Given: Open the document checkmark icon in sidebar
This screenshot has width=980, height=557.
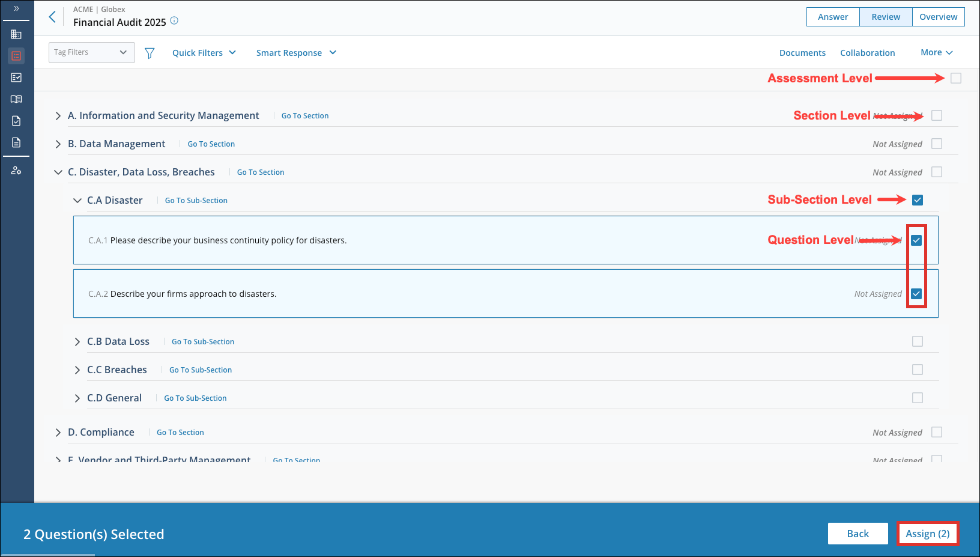Looking at the screenshot, I should [16, 121].
